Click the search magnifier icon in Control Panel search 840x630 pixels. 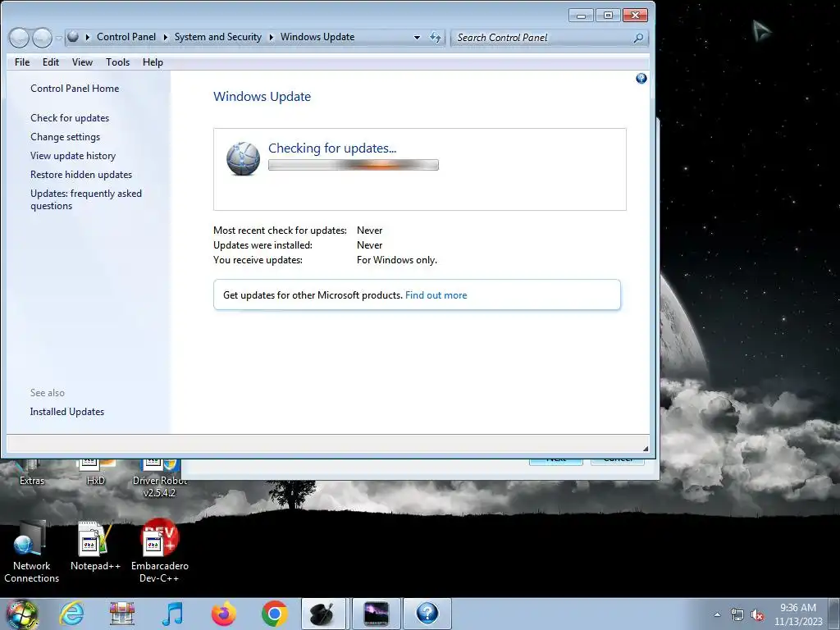click(x=638, y=38)
